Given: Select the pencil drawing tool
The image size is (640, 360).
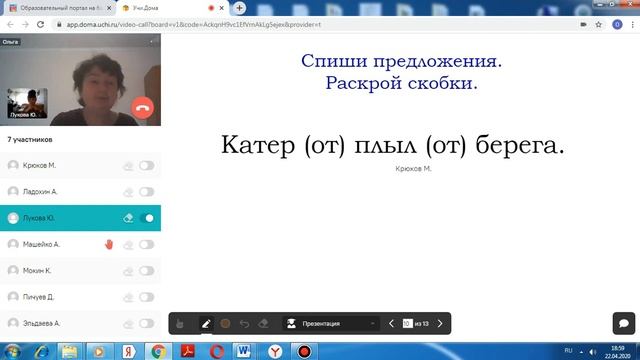Looking at the screenshot, I should pyautogui.click(x=206, y=324).
